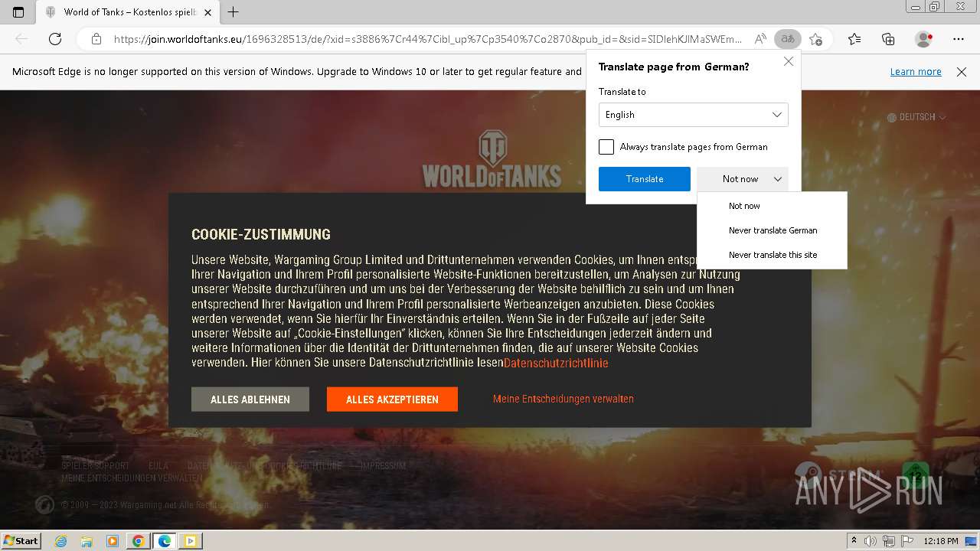Click the Microsoft Edge taskbar icon
This screenshot has width=980, height=551.
[x=165, y=541]
